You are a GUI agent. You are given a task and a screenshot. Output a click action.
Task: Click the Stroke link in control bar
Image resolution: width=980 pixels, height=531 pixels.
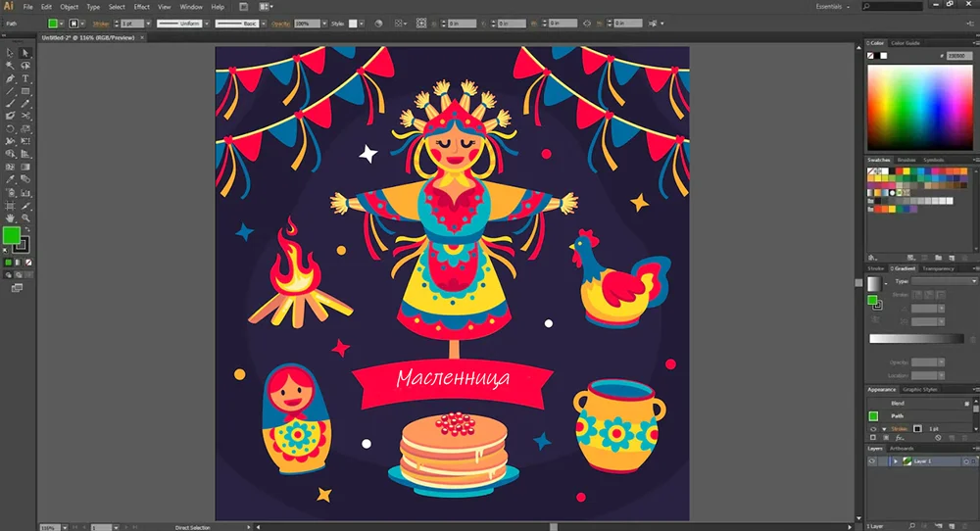(x=101, y=23)
